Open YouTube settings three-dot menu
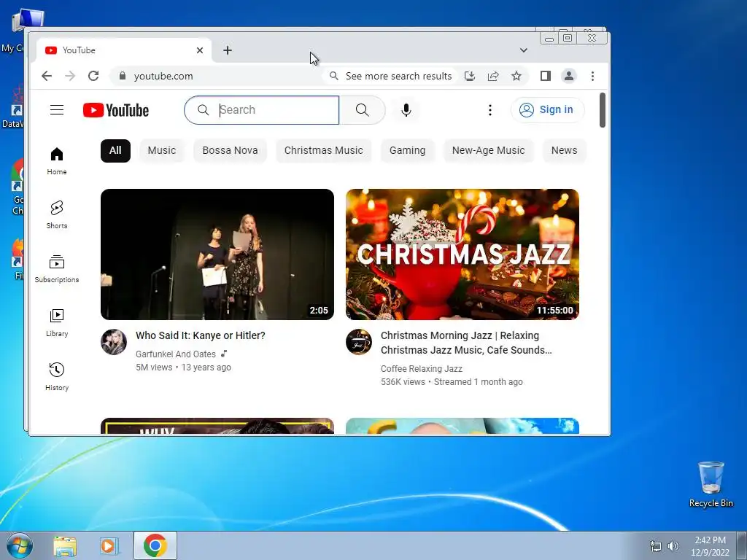Screen dimensions: 747x560 tap(489, 110)
